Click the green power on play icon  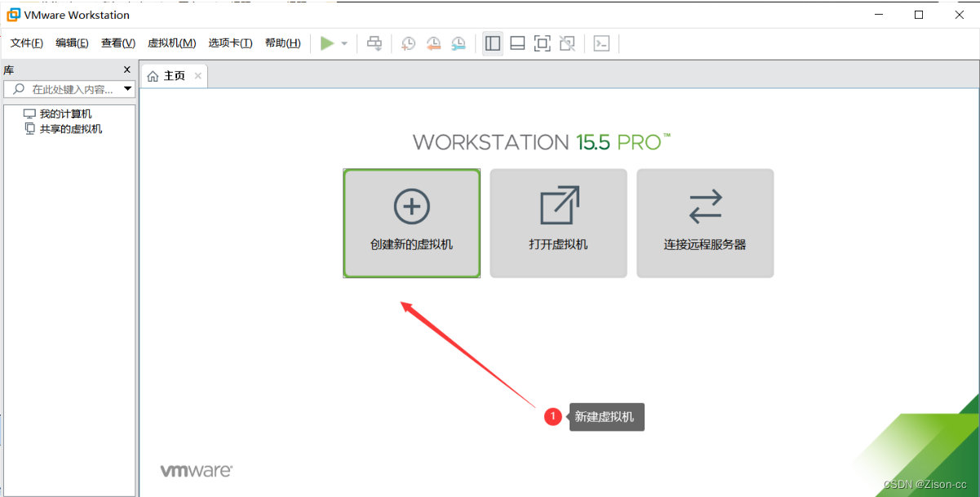327,43
